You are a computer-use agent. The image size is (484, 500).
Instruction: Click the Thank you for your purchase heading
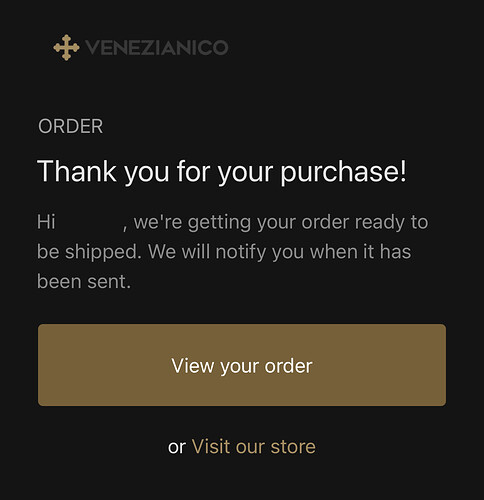222,172
